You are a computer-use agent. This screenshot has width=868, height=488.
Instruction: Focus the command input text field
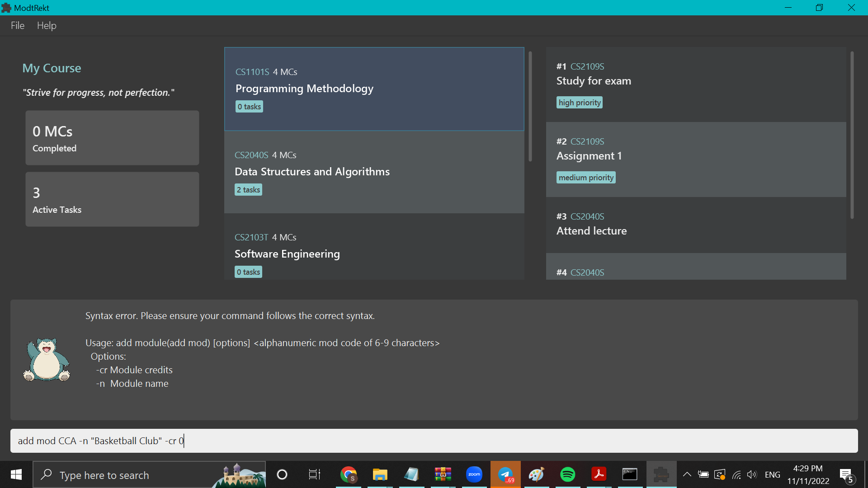coord(434,441)
